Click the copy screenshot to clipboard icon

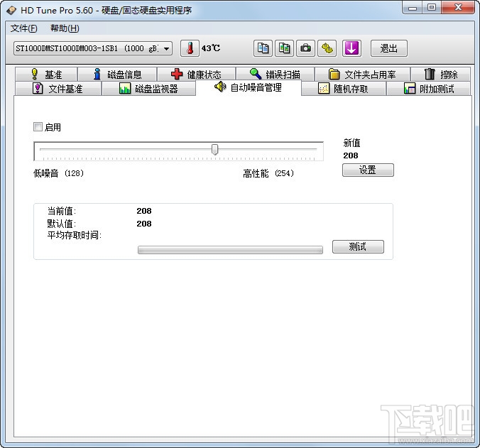[x=285, y=48]
